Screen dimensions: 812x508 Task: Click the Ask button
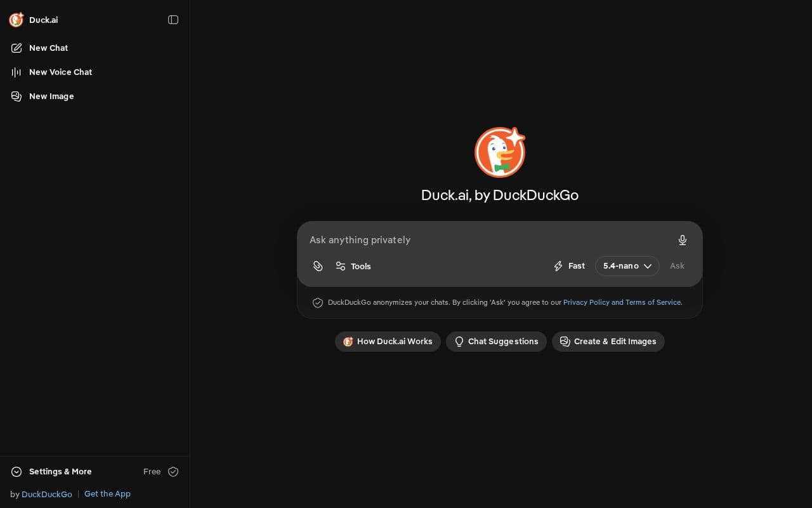pos(677,266)
